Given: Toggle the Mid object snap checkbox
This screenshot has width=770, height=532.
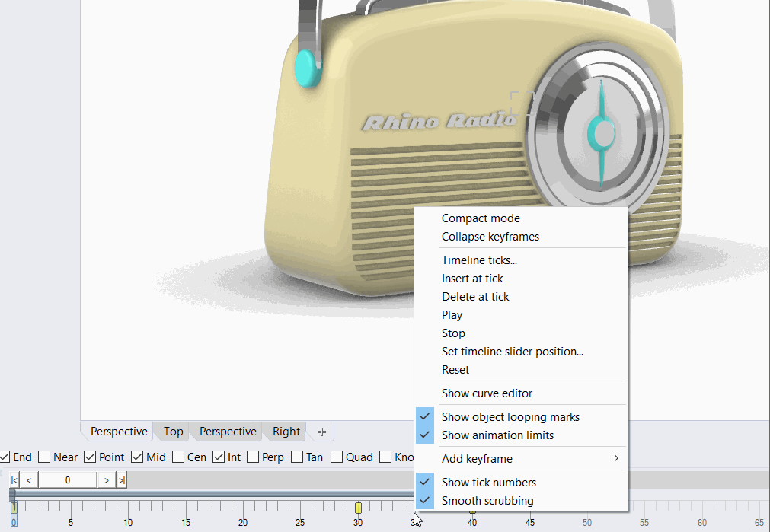Looking at the screenshot, I should click(137, 457).
